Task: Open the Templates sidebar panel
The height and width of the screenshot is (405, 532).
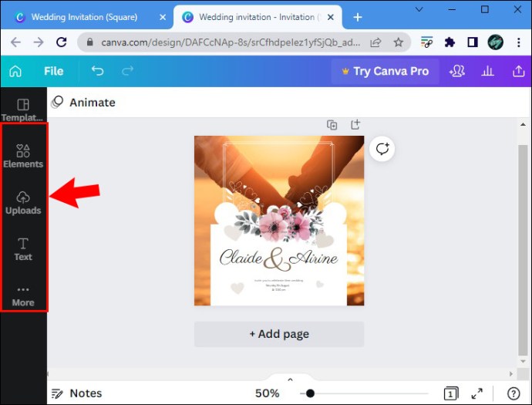Action: pos(23,110)
